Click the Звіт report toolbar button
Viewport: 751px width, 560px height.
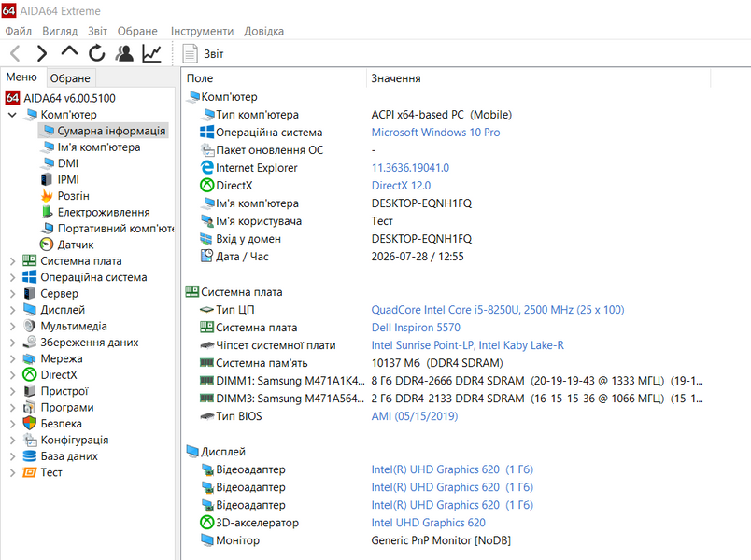click(203, 53)
